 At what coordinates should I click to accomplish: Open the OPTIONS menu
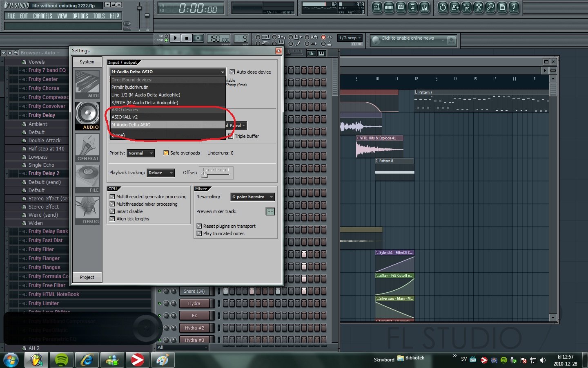coord(80,16)
